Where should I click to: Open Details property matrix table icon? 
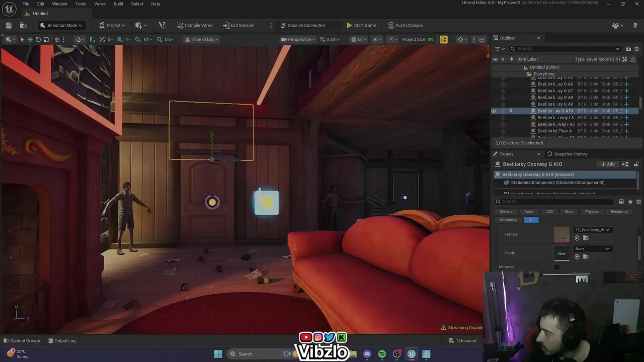click(621, 202)
